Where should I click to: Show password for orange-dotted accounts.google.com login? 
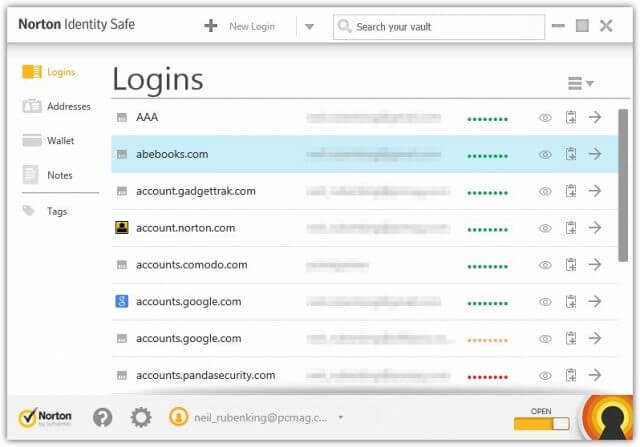click(x=545, y=338)
